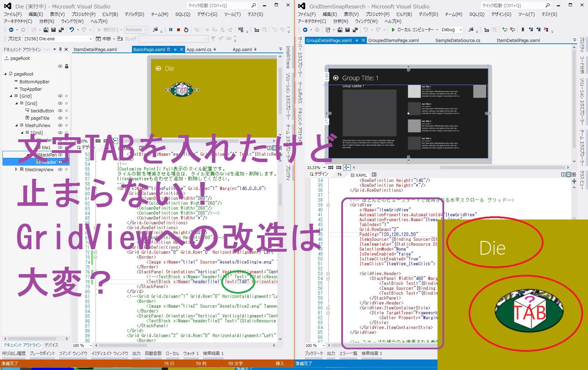Swap design and XAML panes in GridItemSnapResarch
588x370 pixels.
pos(339,174)
